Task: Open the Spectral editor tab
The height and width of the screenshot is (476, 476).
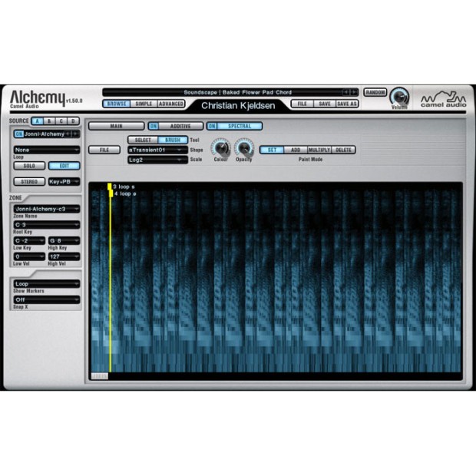Action: coord(240,126)
